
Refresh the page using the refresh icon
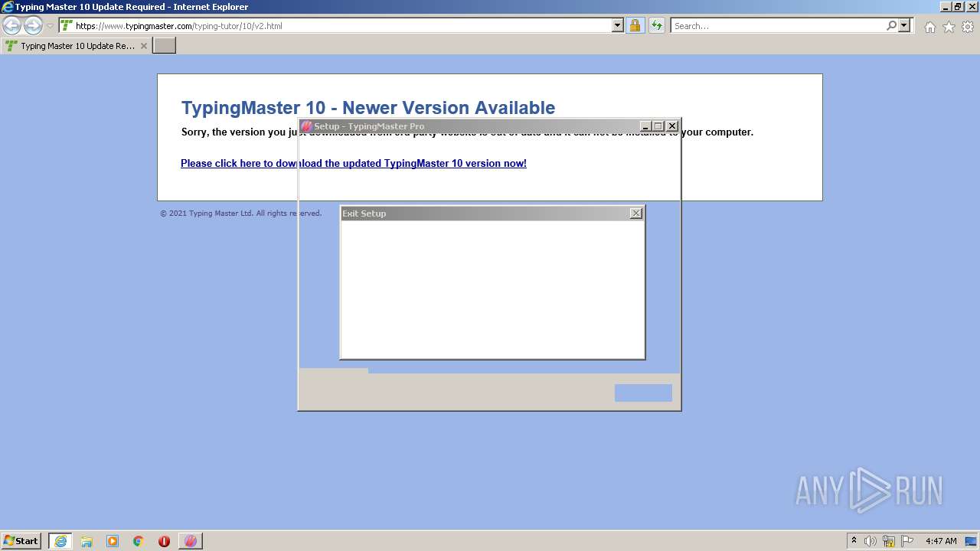657,26
